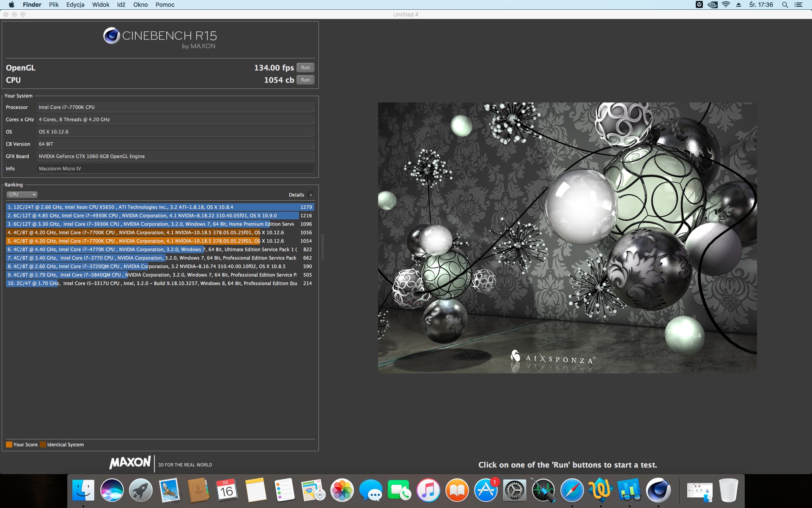
Task: Open Activity Monitor in the Dock
Action: coord(543,490)
